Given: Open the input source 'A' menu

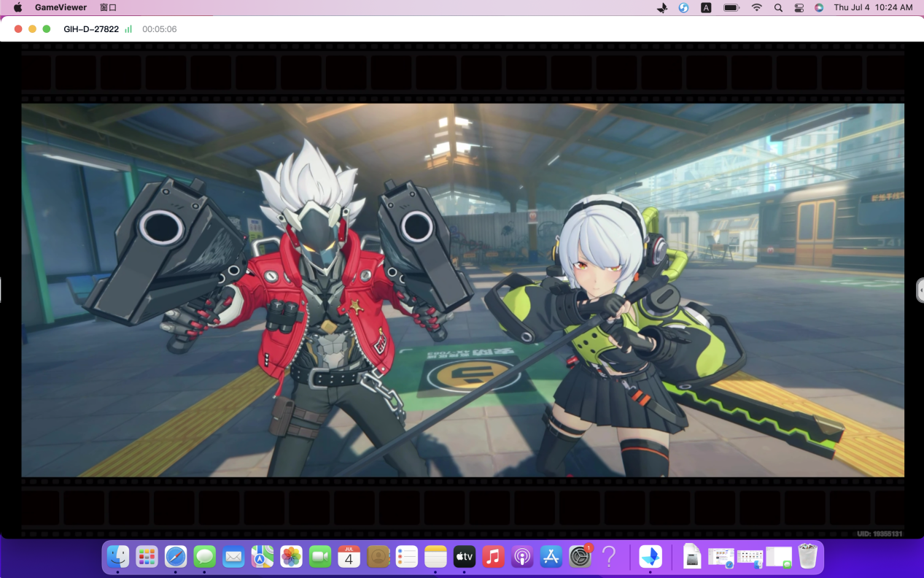Looking at the screenshot, I should [x=706, y=7].
